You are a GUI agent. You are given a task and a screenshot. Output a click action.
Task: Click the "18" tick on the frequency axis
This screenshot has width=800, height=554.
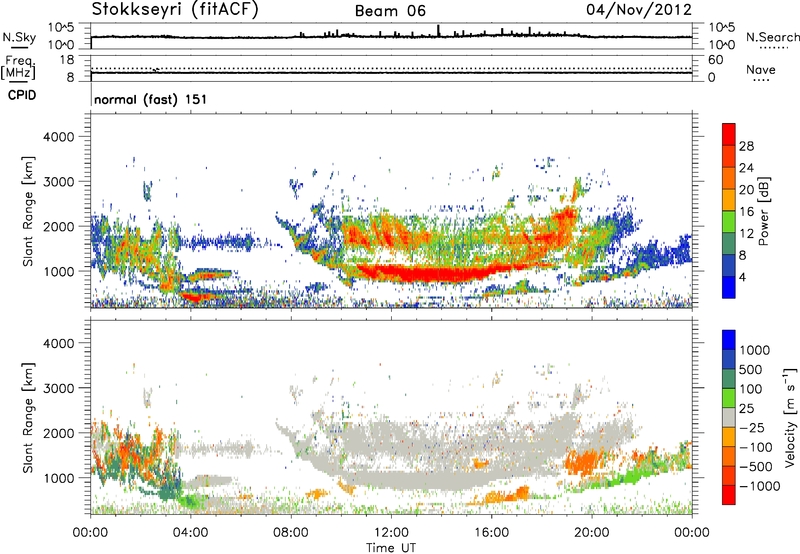pyautogui.click(x=67, y=60)
